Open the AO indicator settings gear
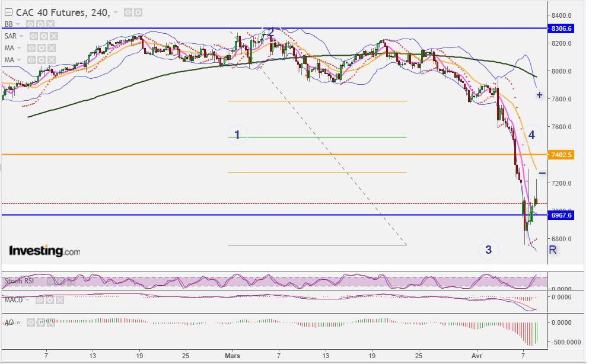Image resolution: width=605 pixels, height=364 pixels. click(41, 323)
